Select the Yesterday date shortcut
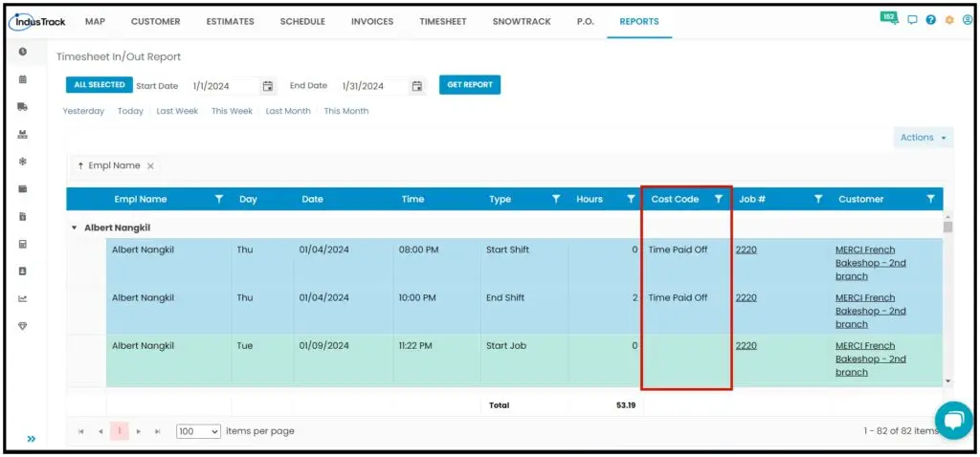The width and height of the screenshot is (980, 457). 84,111
